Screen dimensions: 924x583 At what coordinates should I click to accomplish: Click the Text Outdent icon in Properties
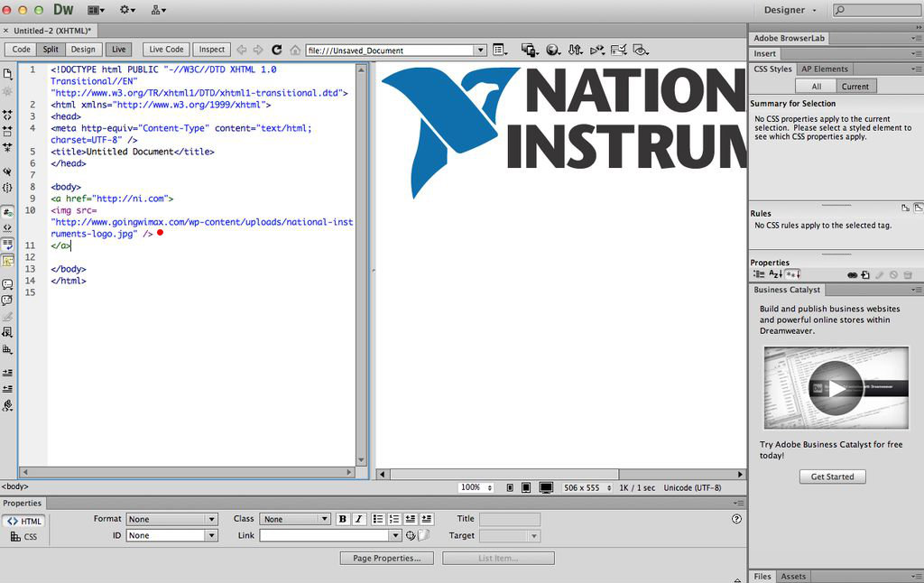411,519
